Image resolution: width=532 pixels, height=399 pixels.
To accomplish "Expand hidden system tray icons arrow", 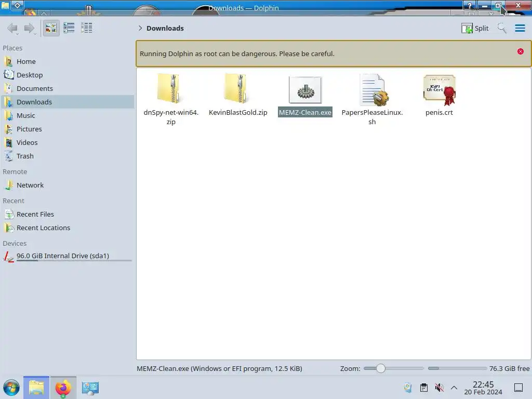I will click(x=454, y=388).
